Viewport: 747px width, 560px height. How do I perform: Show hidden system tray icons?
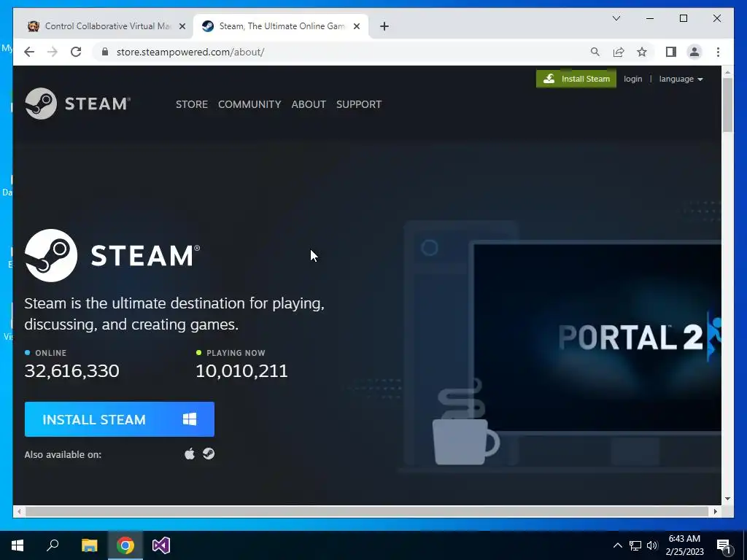[617, 545]
